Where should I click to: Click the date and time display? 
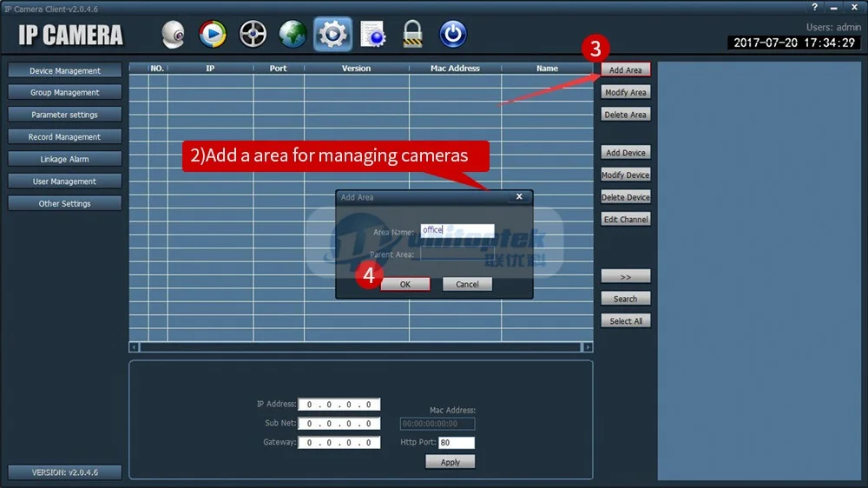[794, 43]
